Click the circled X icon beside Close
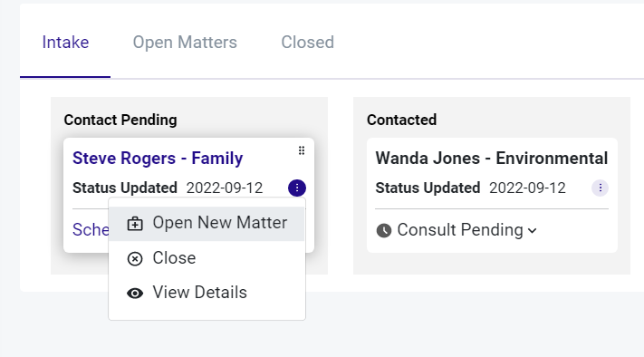 point(135,259)
